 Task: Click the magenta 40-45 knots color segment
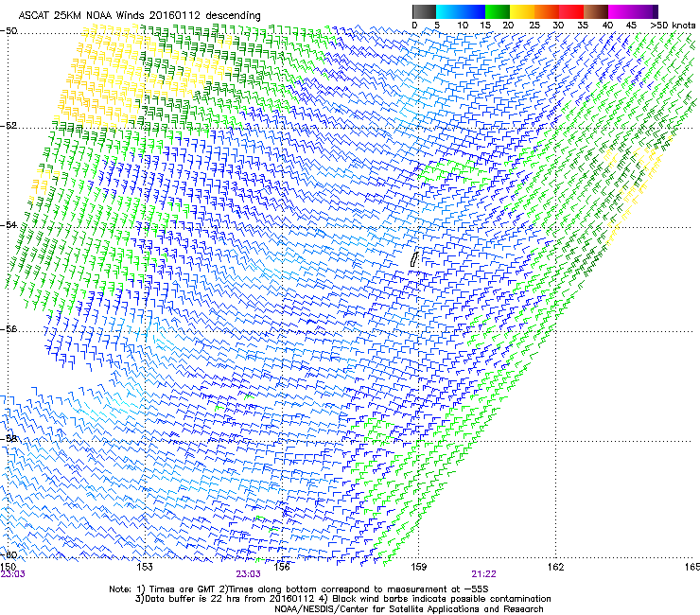[621, 11]
